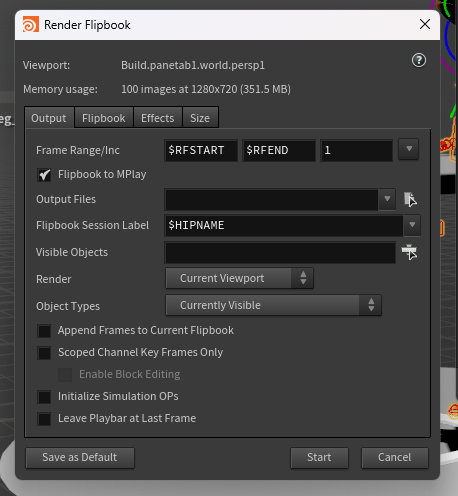Switch to the Flipbook tab

[x=104, y=118]
